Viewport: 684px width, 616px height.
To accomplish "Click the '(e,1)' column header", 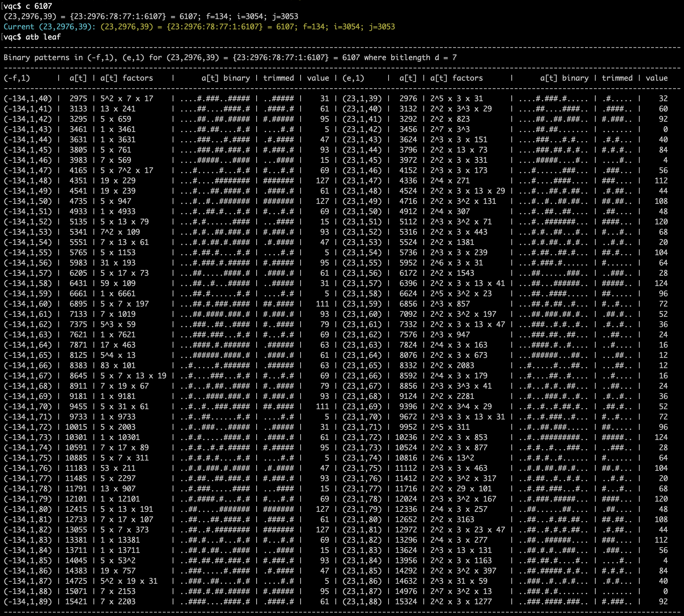I will click(x=353, y=78).
